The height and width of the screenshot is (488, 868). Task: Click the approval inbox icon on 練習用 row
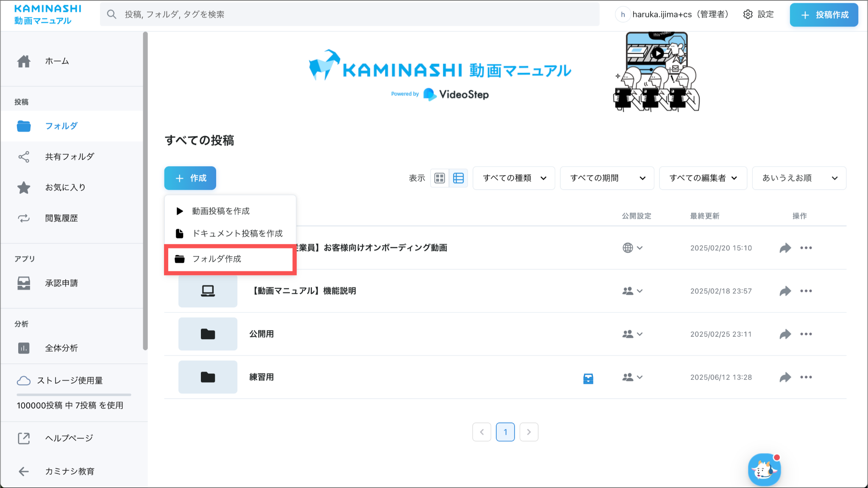[x=588, y=379]
